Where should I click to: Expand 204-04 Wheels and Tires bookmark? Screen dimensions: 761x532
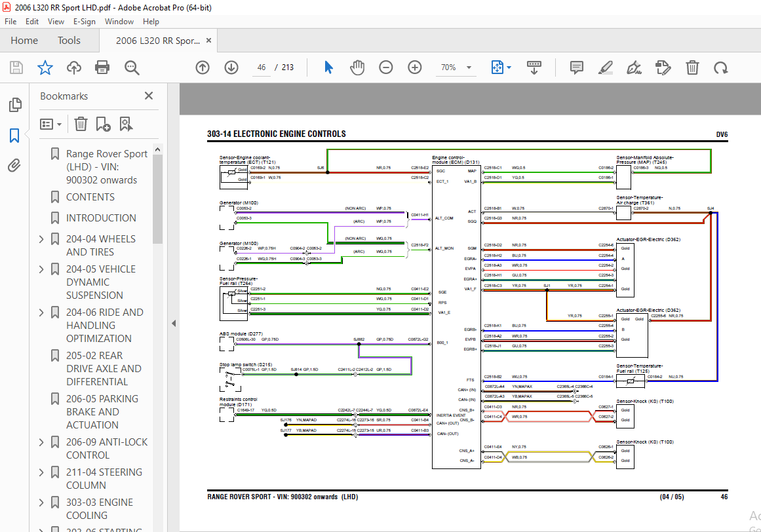tap(41, 239)
